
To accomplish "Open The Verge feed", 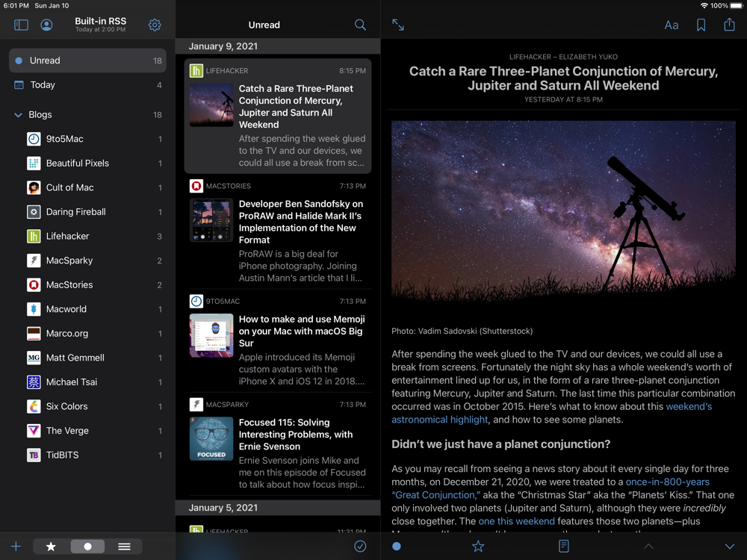I will click(94, 431).
